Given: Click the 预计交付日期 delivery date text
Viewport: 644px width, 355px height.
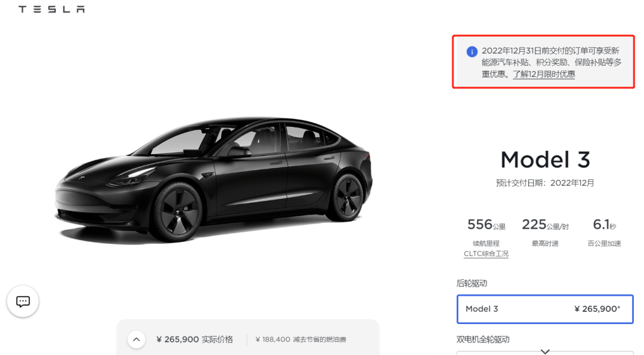Looking at the screenshot, I should 545,183.
